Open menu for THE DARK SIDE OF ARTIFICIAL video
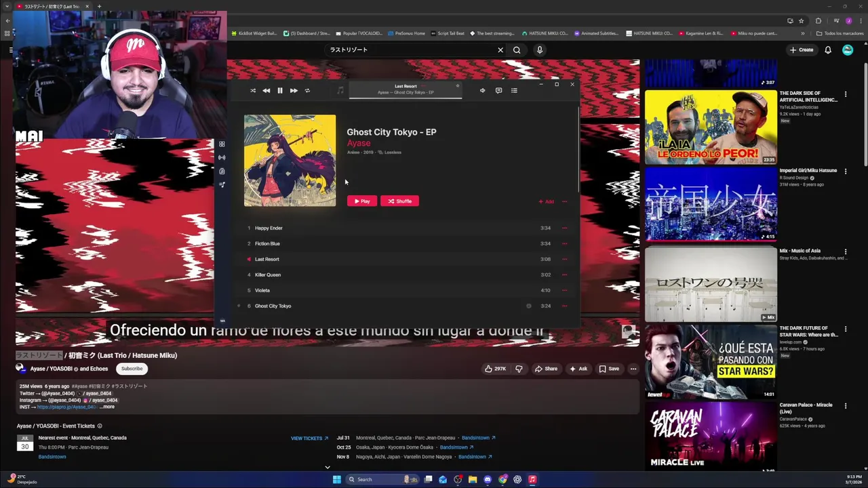Screen dimensions: 868x488 pos(846,94)
